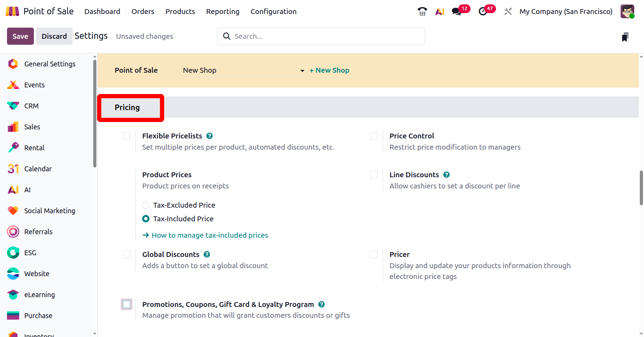This screenshot has width=644, height=337.
Task: Tick the Promotions, Coupons, Gift Card checkbox
Action: pos(127,304)
